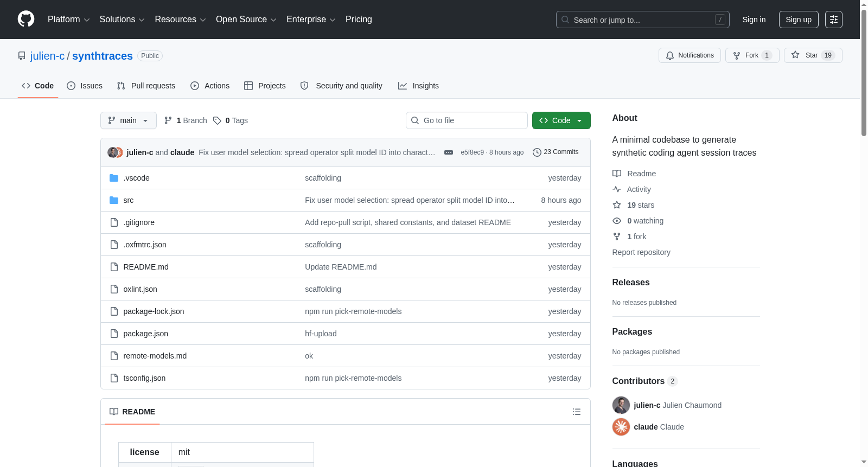Click the Pricing link

(x=359, y=20)
